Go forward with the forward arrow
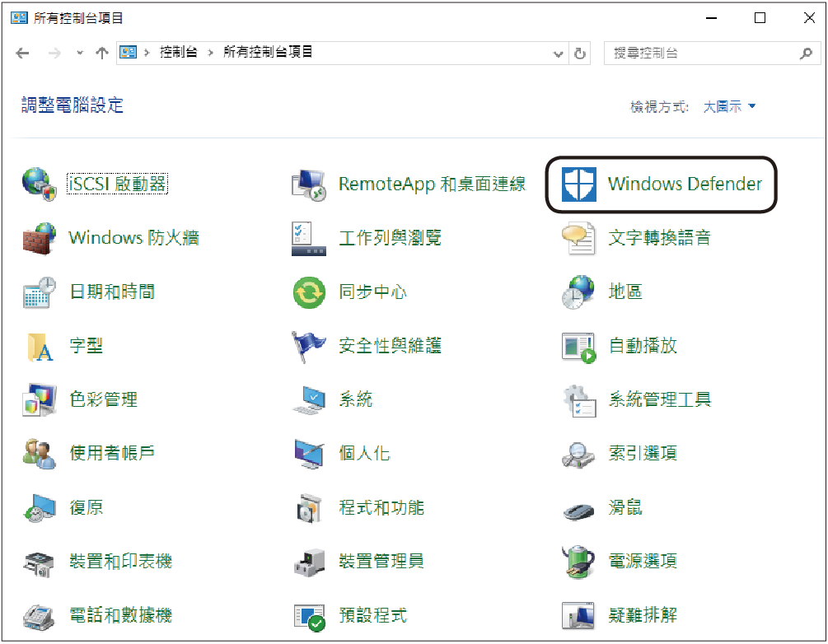Image resolution: width=828 pixels, height=644 pixels. [x=54, y=53]
